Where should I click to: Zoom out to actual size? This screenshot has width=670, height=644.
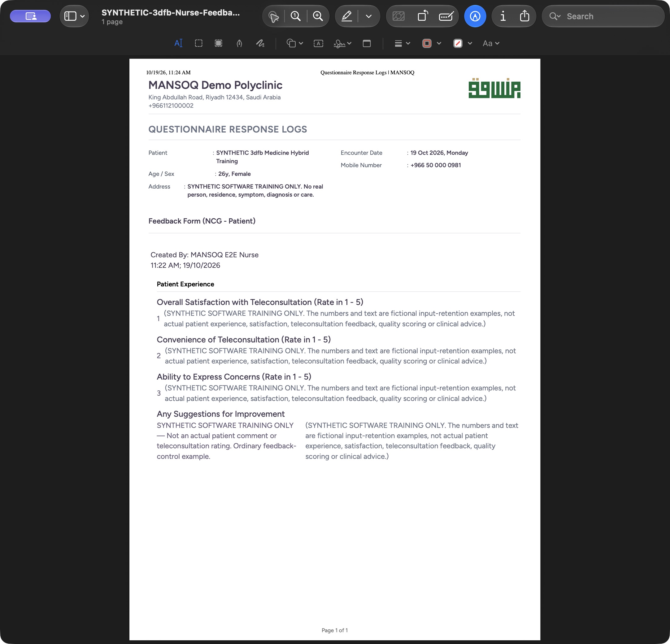pyautogui.click(x=296, y=16)
